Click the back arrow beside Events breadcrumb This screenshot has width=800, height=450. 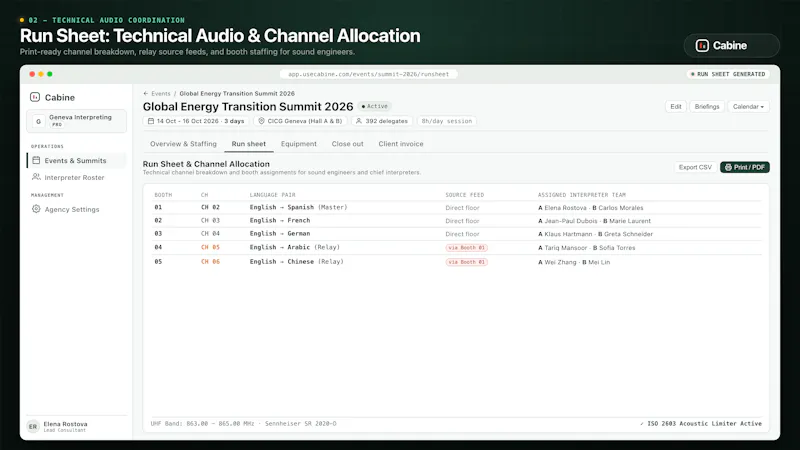point(146,93)
